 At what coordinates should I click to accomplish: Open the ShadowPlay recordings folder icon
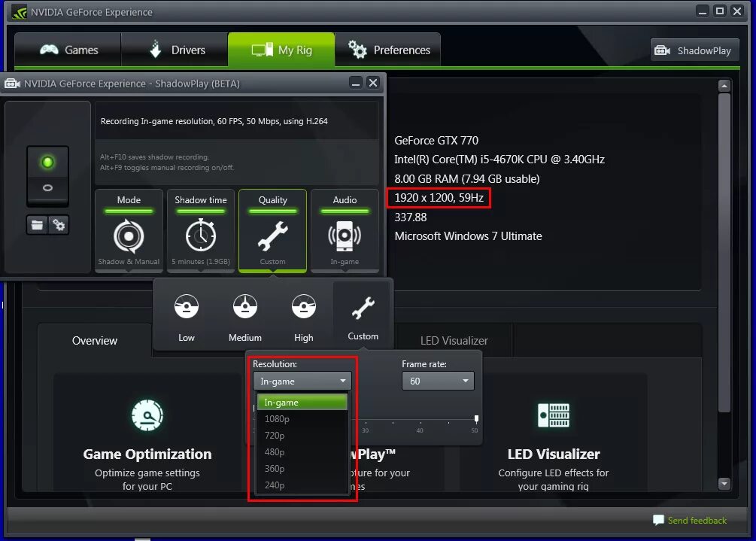pos(37,225)
